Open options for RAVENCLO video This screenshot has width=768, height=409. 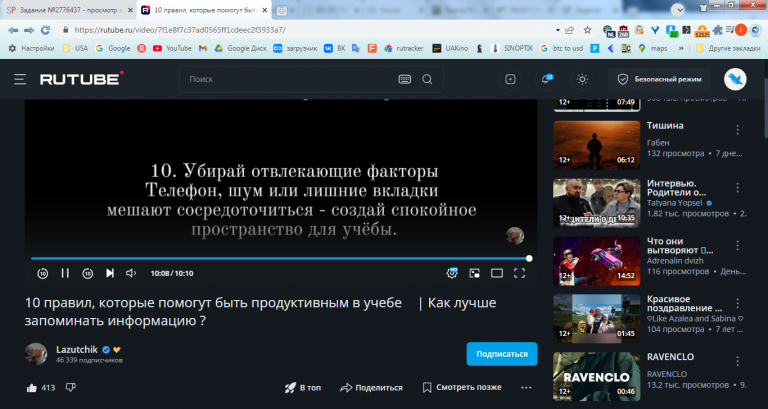737,361
